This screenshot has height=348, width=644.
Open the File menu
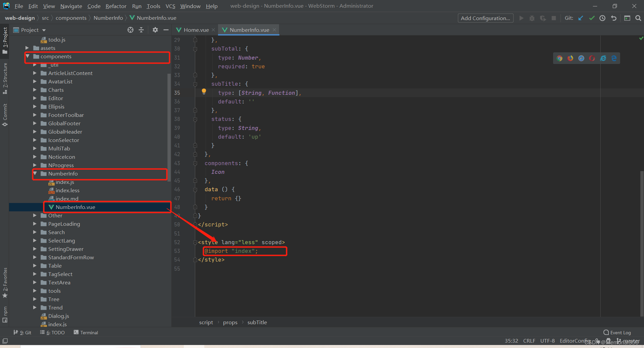pyautogui.click(x=19, y=6)
